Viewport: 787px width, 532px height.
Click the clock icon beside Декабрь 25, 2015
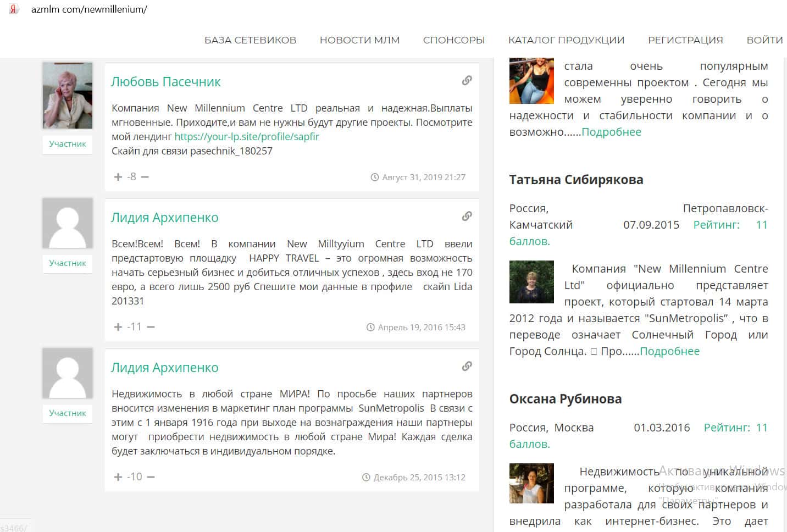366,477
